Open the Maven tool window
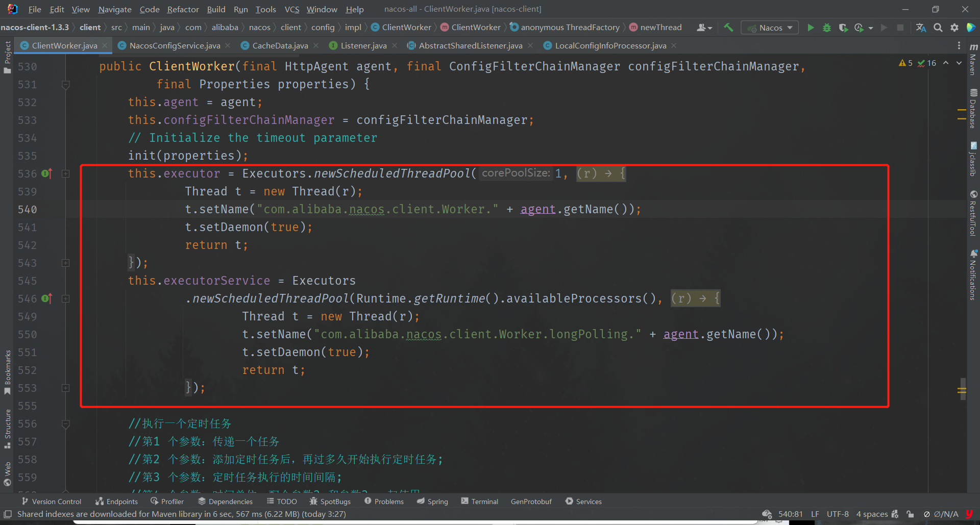 (x=973, y=60)
